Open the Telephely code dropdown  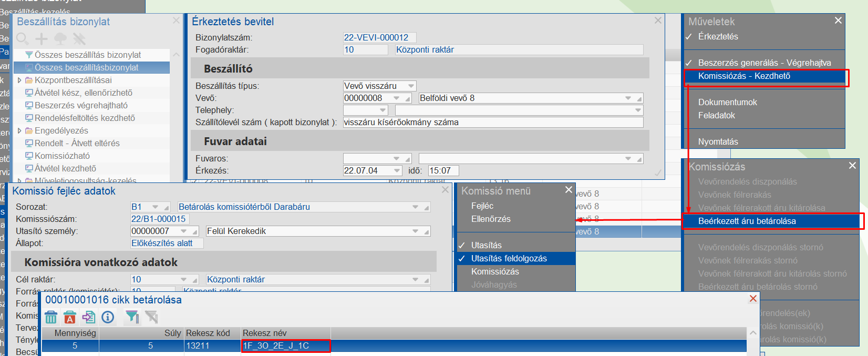(383, 110)
